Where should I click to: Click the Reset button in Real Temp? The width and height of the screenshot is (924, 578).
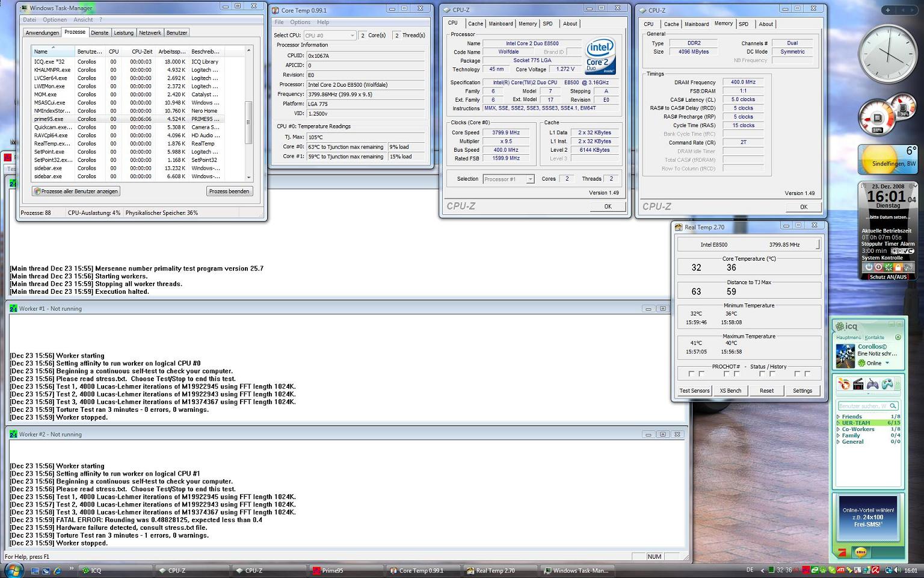point(766,391)
